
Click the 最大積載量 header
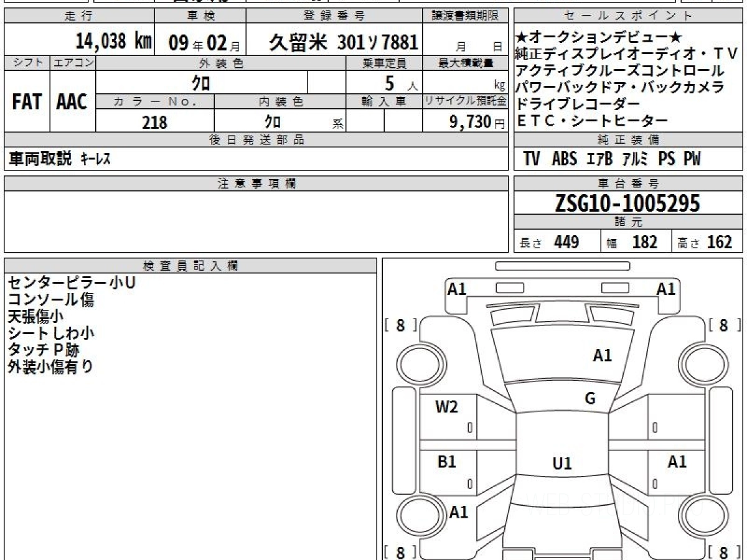466,63
